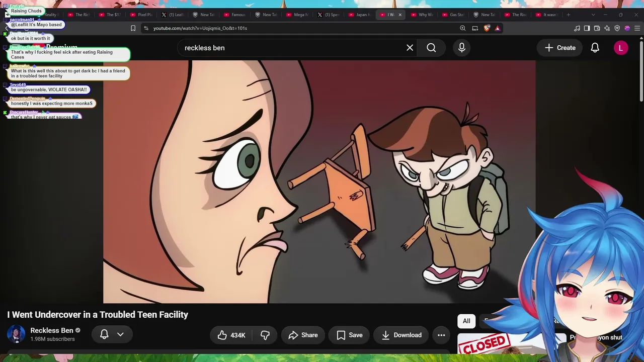Screen dimensions: 644x362
Task: Switch to 'The Rich' YouTube tab
Action: click(78, 15)
